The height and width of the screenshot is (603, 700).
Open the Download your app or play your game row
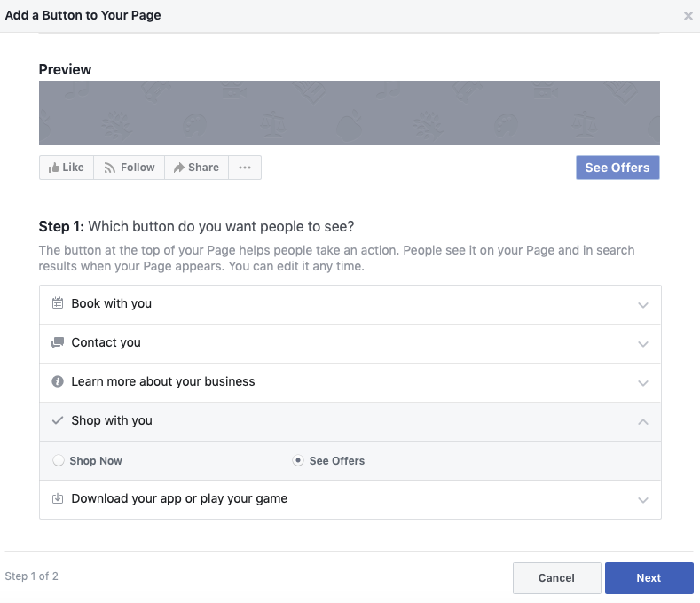tap(350, 499)
